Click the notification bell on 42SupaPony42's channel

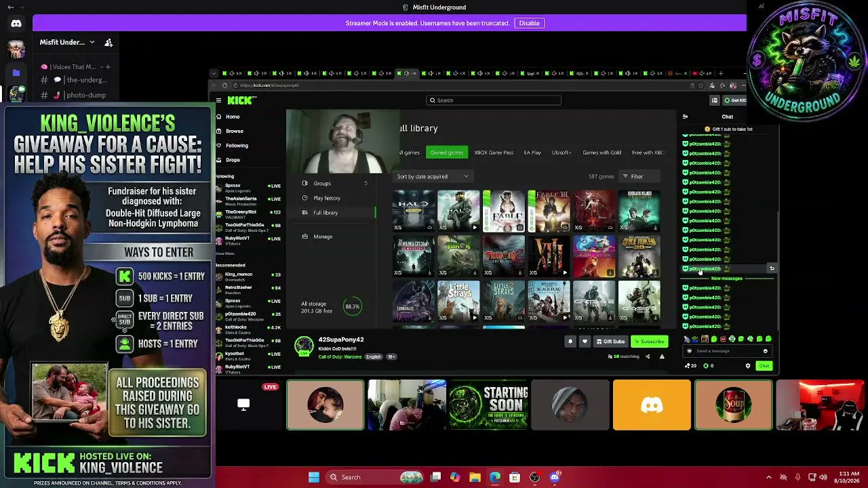click(x=570, y=342)
